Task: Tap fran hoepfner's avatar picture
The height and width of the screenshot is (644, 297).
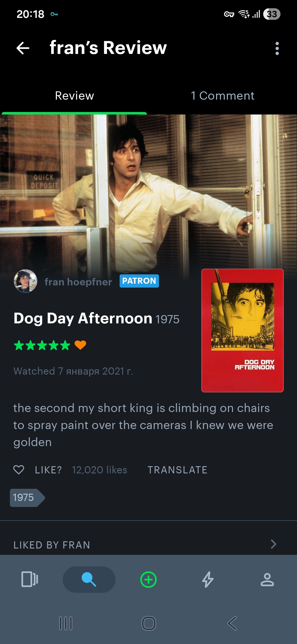Action: (26, 281)
